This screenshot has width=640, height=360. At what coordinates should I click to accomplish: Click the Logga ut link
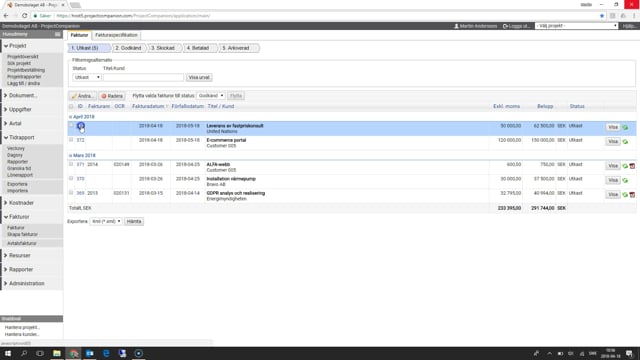point(516,26)
